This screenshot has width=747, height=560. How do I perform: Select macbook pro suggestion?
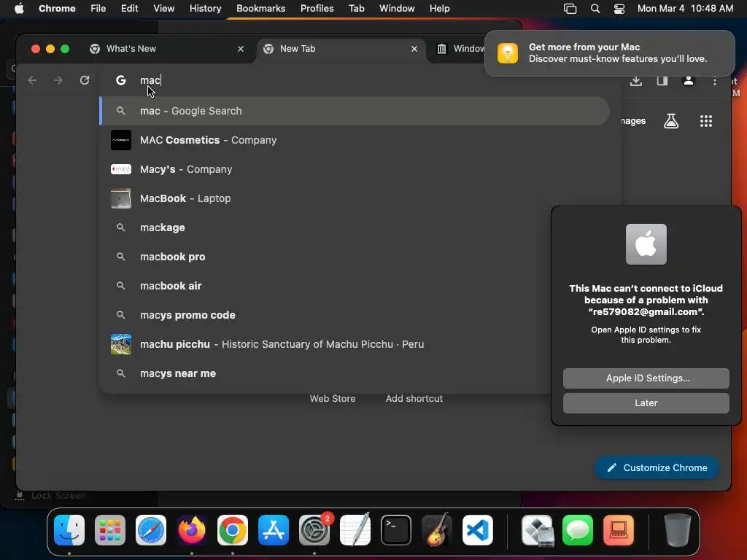[x=326, y=257]
